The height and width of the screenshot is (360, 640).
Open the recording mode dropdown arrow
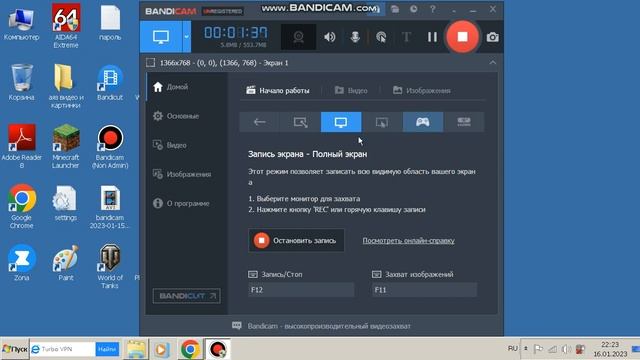coord(186,37)
